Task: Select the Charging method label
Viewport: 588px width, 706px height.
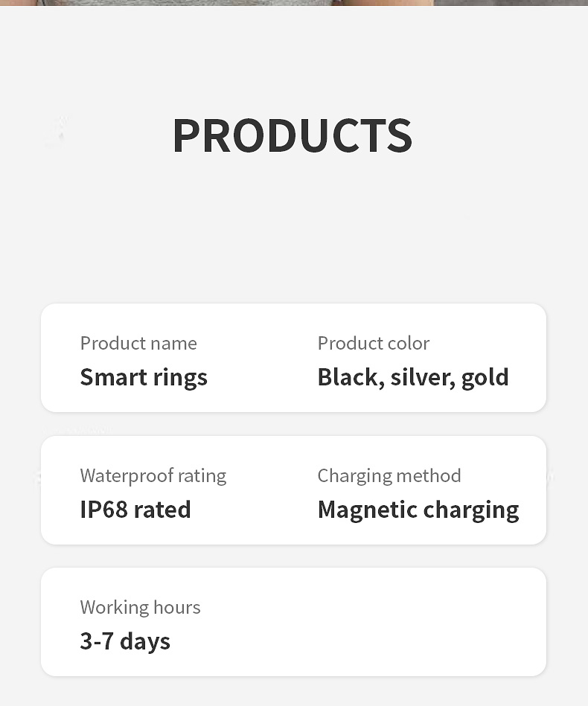Action: pos(389,475)
